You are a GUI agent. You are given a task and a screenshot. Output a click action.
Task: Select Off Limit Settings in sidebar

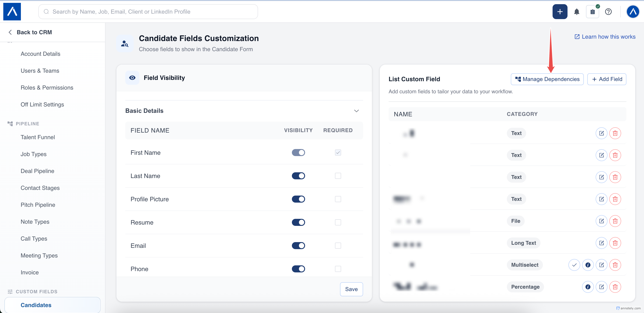pos(42,104)
